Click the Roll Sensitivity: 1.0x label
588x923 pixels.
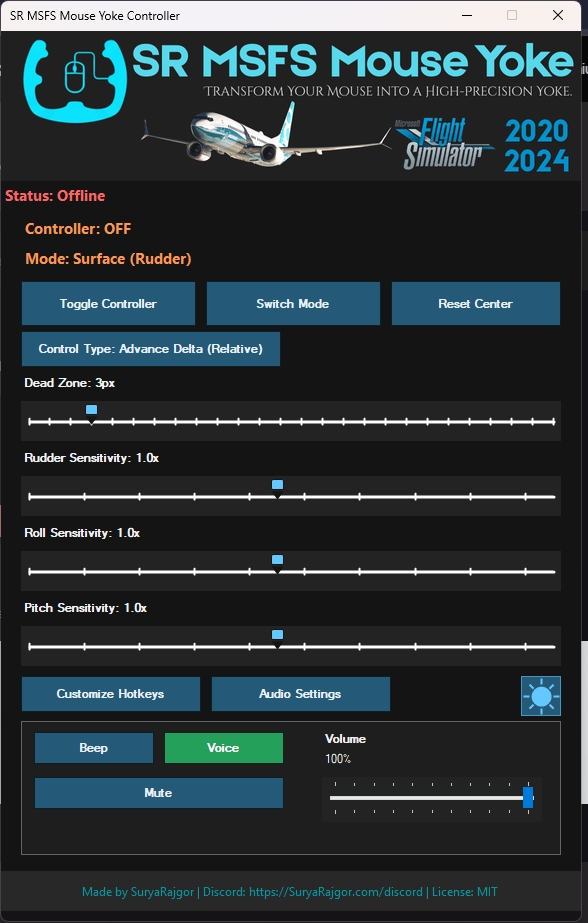click(82, 533)
